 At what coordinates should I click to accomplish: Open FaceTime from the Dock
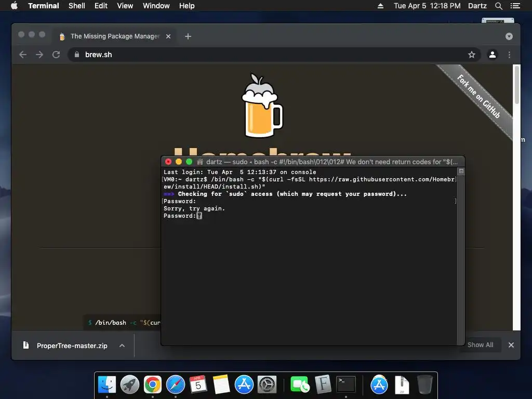300,384
